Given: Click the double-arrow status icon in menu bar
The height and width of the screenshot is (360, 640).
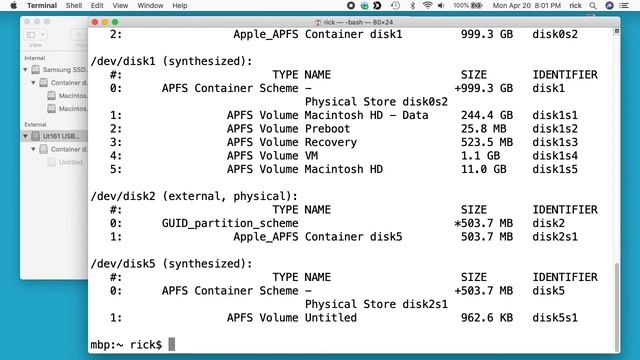Looking at the screenshot, I should point(378,6).
